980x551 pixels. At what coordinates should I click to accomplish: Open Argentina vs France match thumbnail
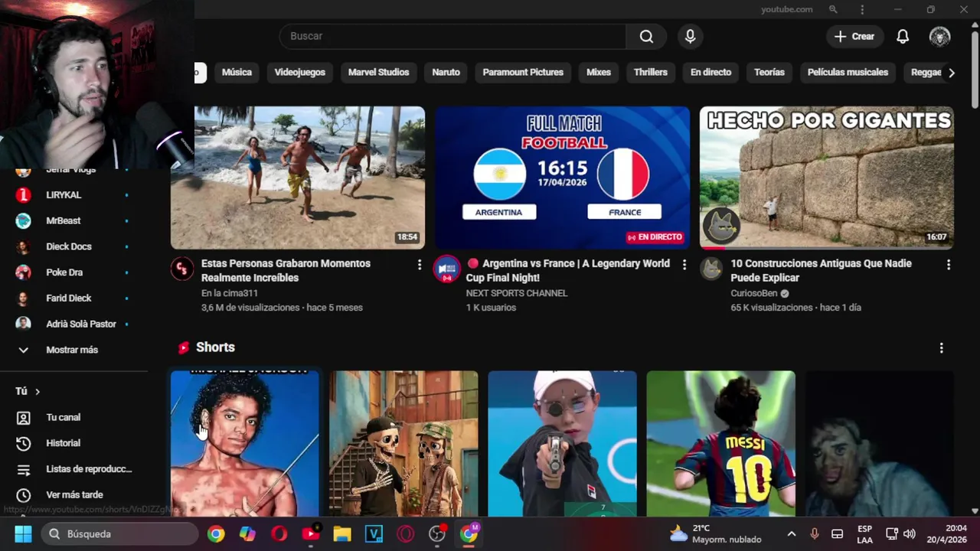(563, 178)
